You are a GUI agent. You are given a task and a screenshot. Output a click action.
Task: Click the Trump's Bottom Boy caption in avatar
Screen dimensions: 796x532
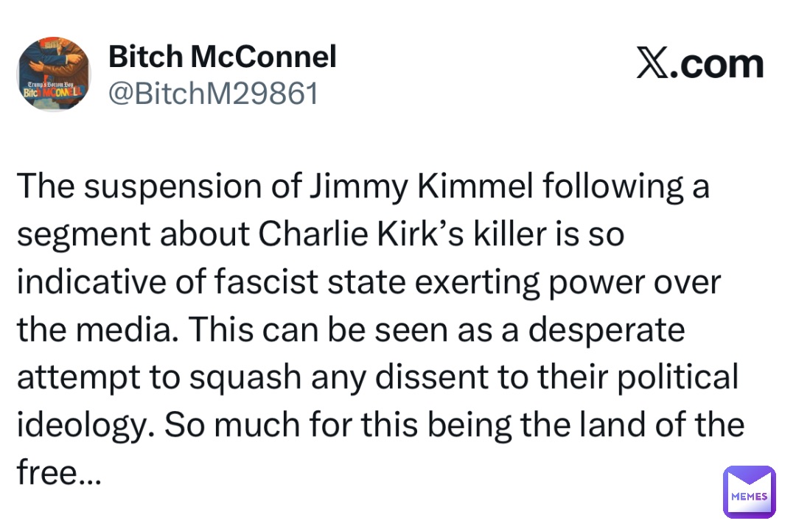point(50,84)
